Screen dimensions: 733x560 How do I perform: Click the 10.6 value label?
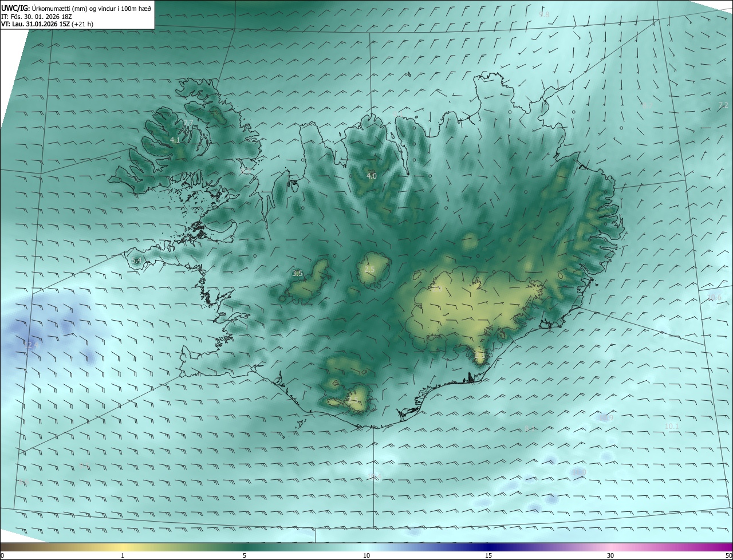(x=715, y=297)
